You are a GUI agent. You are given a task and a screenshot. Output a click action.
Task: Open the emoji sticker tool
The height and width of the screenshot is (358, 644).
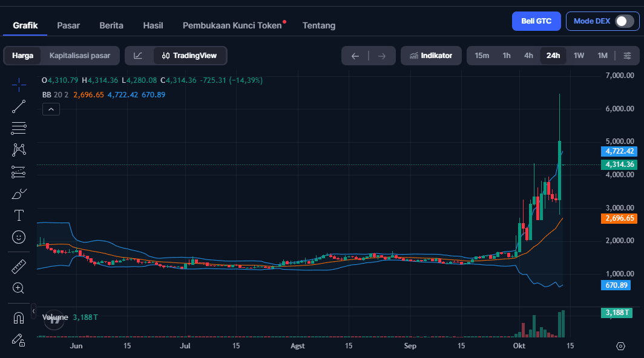coord(19,237)
